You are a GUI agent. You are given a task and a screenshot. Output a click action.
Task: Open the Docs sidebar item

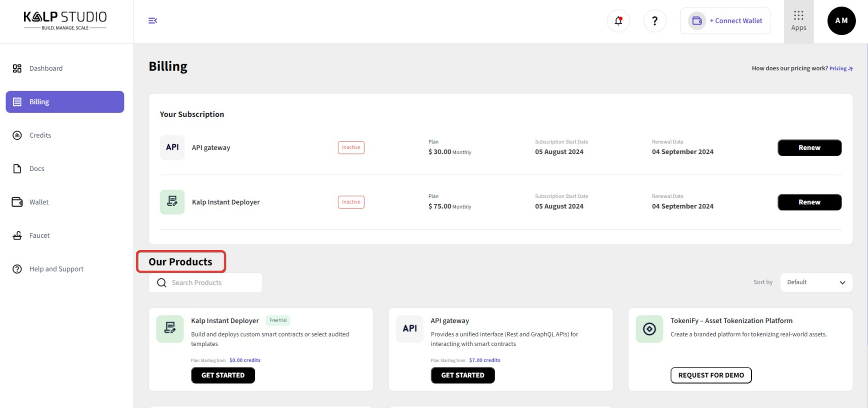(x=37, y=169)
